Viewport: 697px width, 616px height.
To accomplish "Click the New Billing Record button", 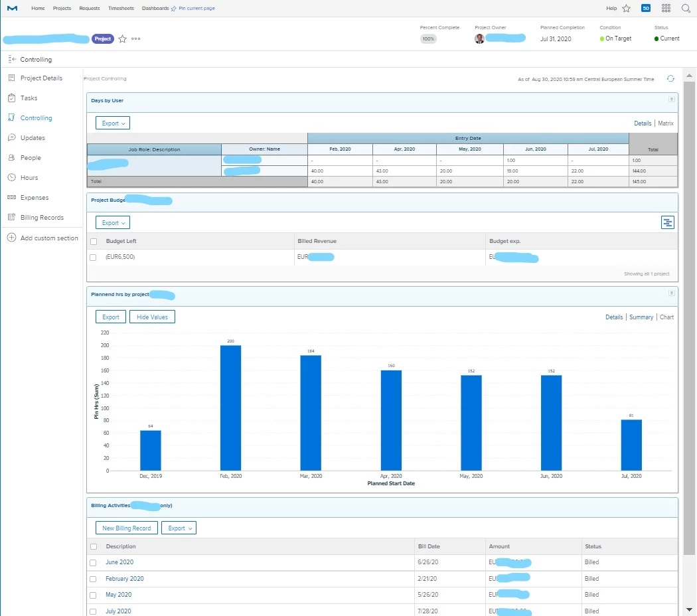I will point(127,528).
